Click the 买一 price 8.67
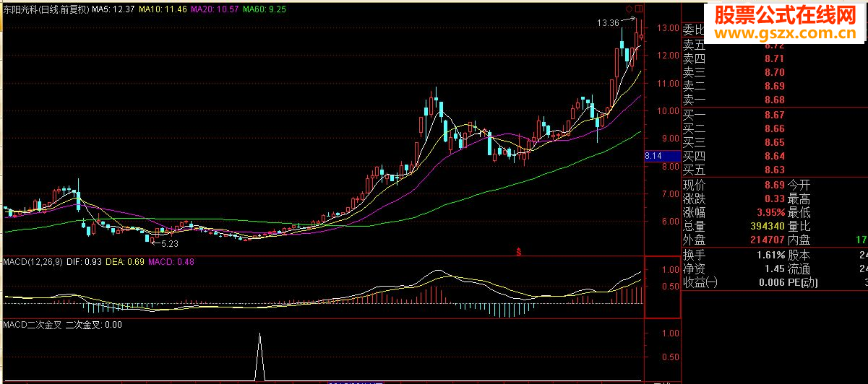Screen dimensions: 868x384 (x=774, y=115)
